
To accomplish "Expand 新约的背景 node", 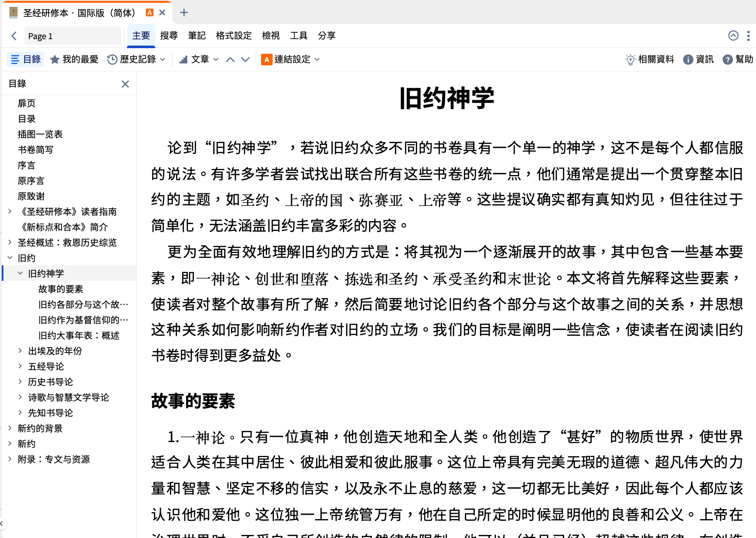I will point(10,428).
